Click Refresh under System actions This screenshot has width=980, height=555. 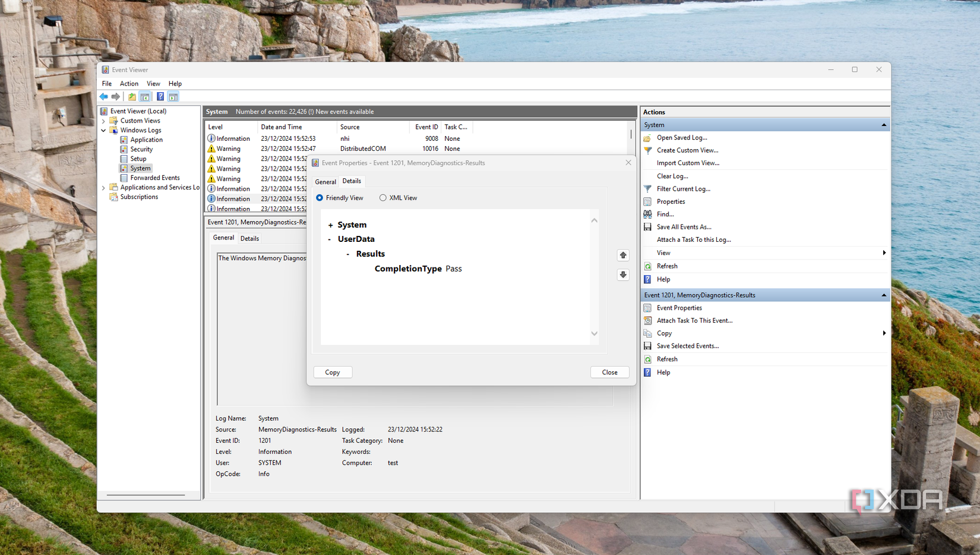pyautogui.click(x=666, y=266)
